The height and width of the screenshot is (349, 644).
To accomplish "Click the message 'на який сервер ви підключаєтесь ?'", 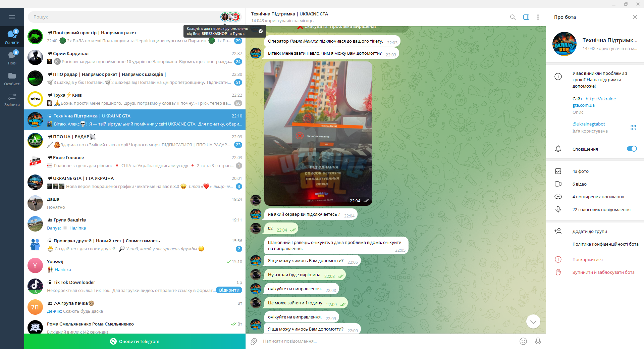I will [311, 214].
